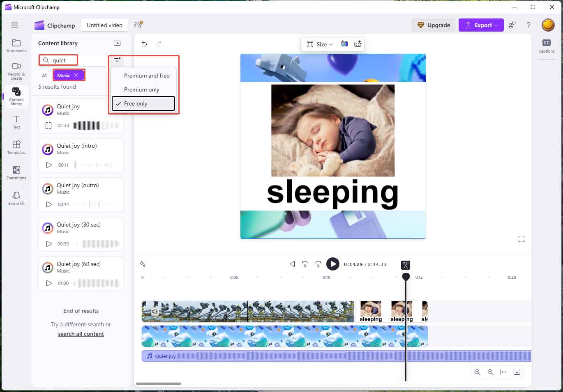Image resolution: width=563 pixels, height=392 pixels.
Task: Split the clip at the playhead
Action: coord(406,265)
